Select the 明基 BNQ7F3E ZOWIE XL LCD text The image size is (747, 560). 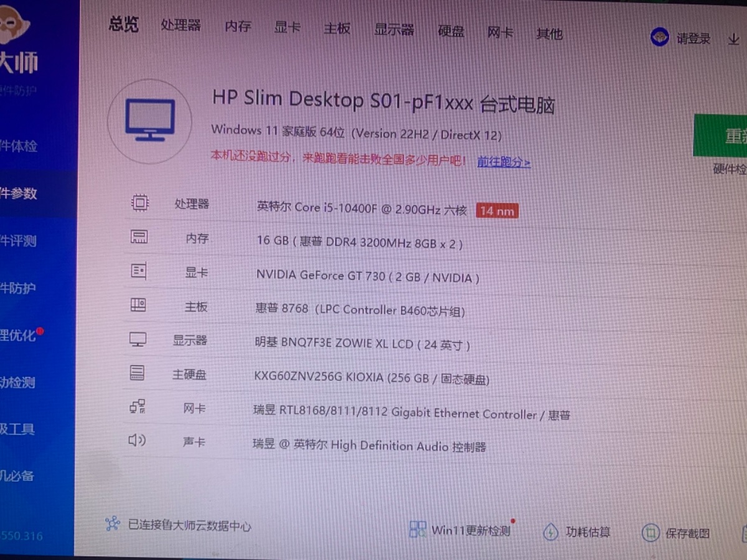click(362, 343)
